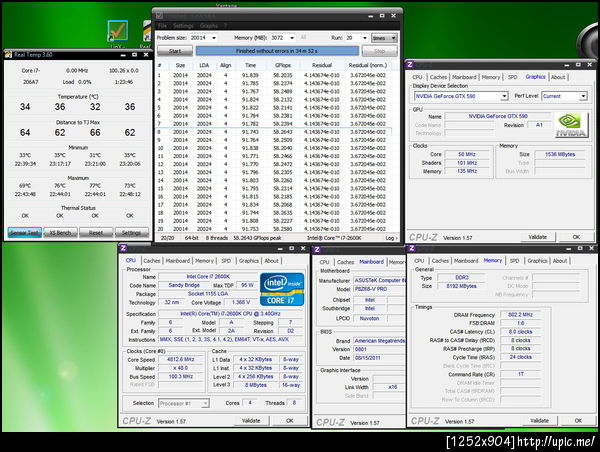
Task: Click the Core Speed 4812.6 MHz field
Action: pyautogui.click(x=181, y=360)
